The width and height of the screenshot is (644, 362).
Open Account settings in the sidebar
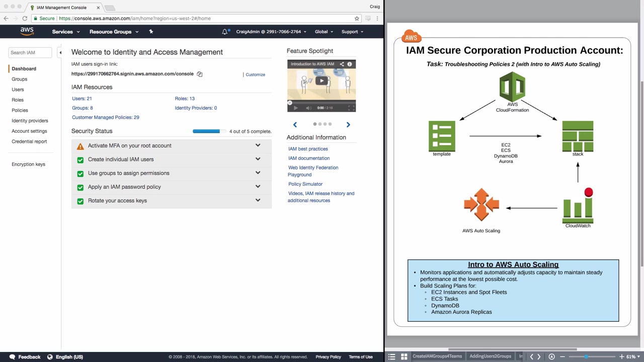pos(29,131)
